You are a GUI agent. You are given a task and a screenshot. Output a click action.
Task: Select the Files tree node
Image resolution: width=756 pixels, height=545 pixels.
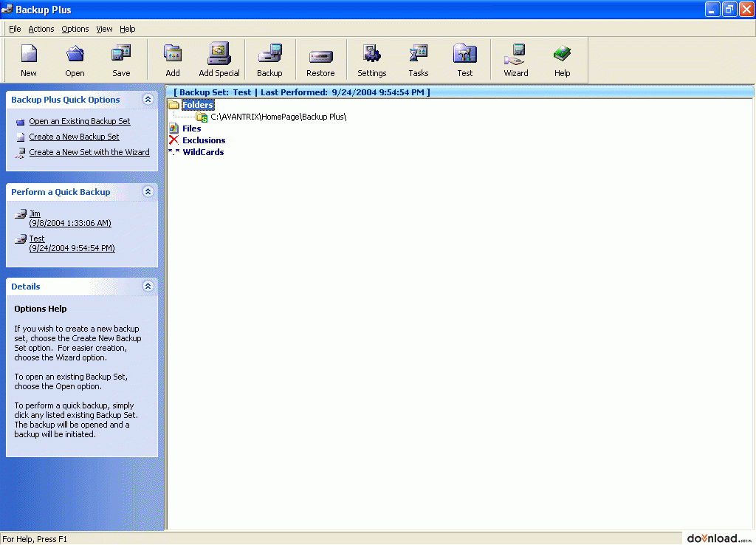(x=191, y=128)
